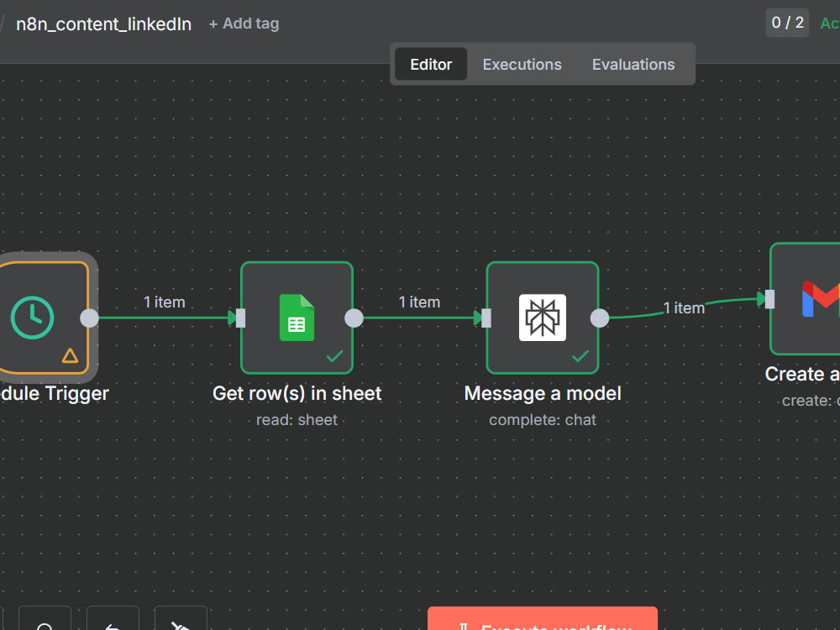Image resolution: width=840 pixels, height=630 pixels.
Task: Switch to the Evaluations tab
Action: [x=633, y=65]
